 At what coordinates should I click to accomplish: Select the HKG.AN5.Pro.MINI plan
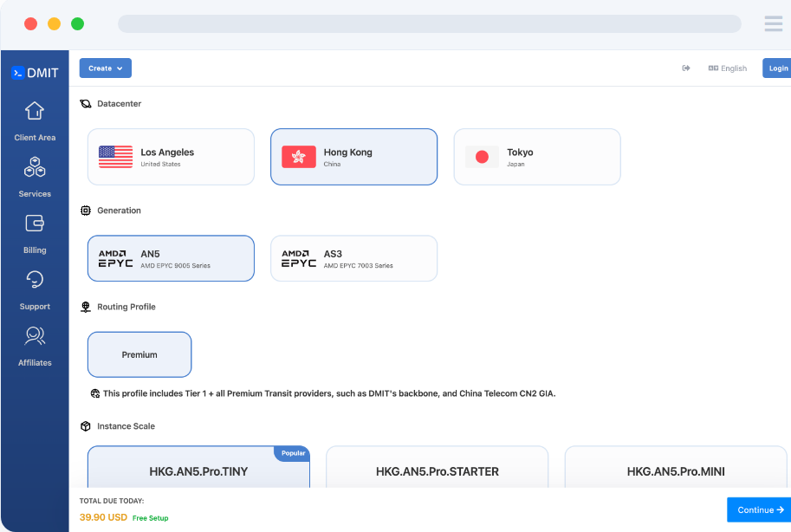click(x=676, y=467)
